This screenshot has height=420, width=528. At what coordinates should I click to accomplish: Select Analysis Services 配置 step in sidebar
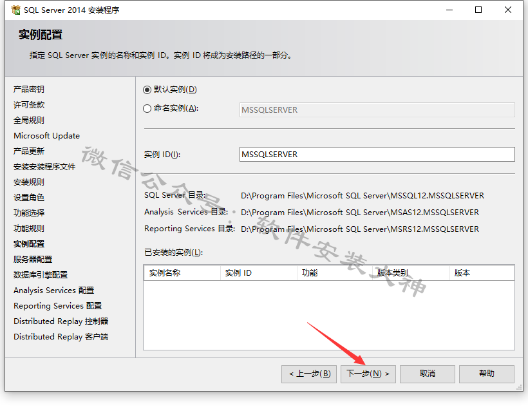[54, 291]
